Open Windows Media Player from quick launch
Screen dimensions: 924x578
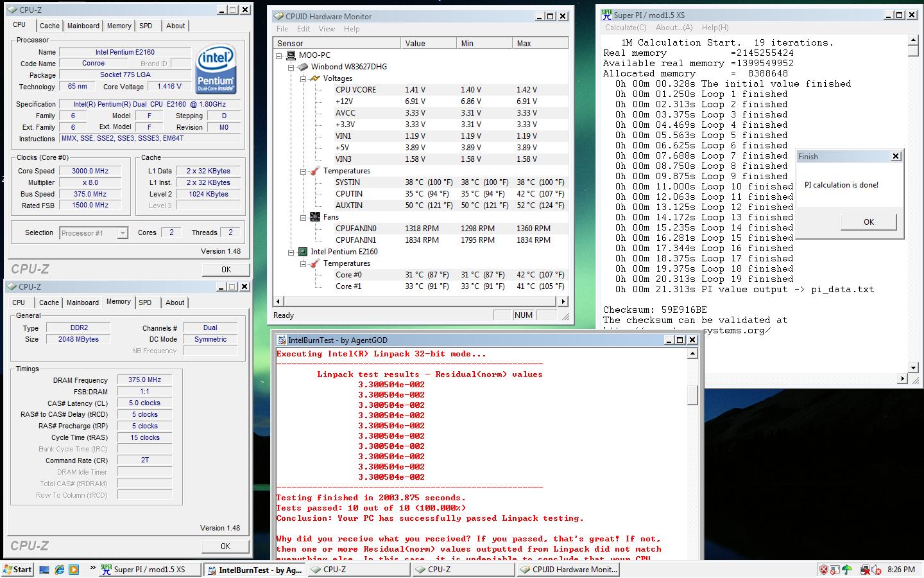click(x=74, y=570)
